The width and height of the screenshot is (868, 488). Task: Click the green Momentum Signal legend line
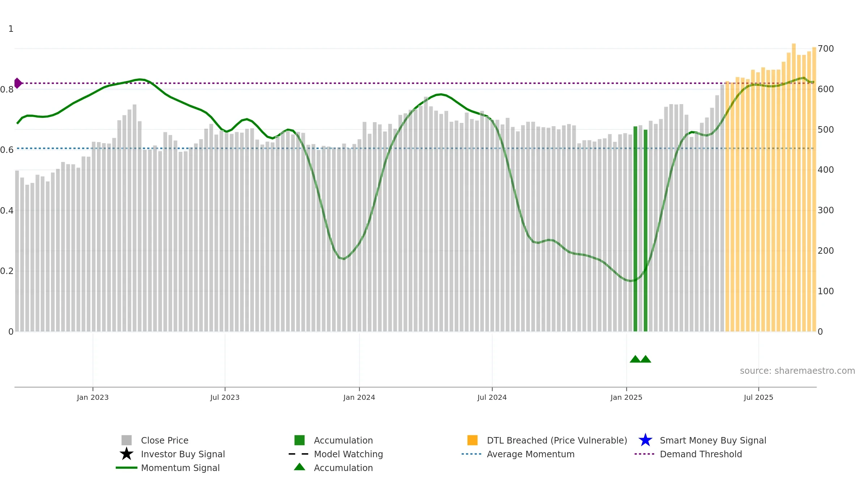pos(126,468)
